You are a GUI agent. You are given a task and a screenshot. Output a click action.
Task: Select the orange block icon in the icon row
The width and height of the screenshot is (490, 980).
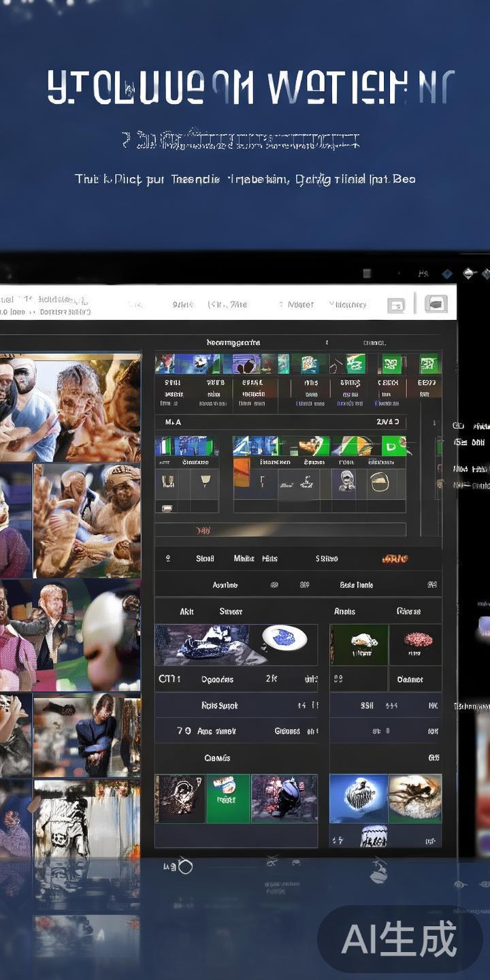click(242, 472)
